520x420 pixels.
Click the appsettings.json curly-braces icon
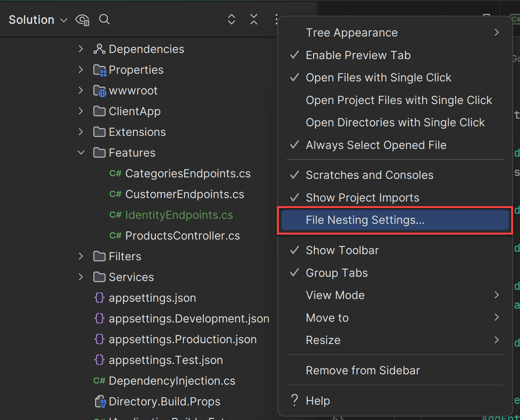pyautogui.click(x=99, y=298)
